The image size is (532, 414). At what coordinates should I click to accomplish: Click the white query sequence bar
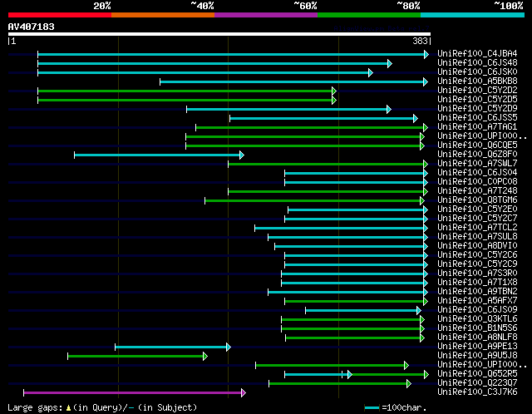[219, 34]
